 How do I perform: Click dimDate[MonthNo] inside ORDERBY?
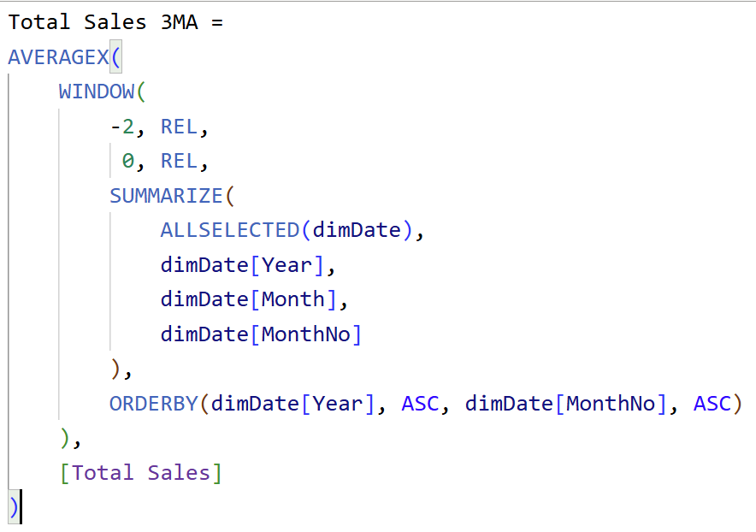[x=565, y=404]
